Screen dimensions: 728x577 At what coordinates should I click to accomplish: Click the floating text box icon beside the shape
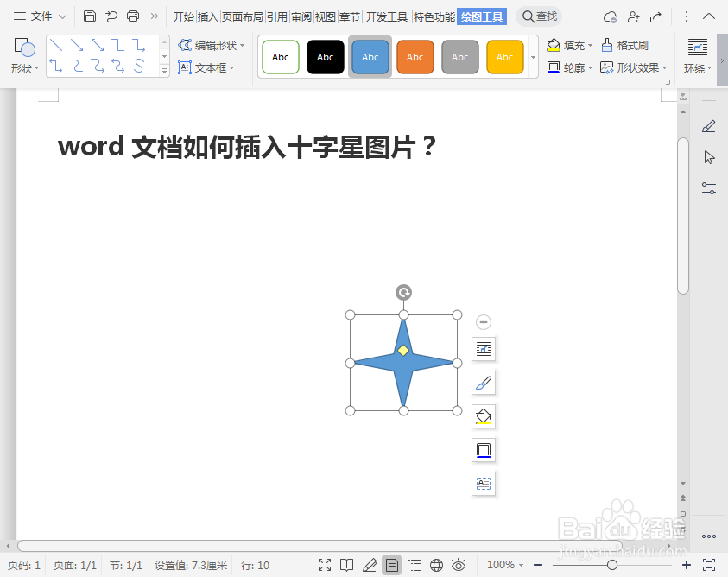(483, 483)
